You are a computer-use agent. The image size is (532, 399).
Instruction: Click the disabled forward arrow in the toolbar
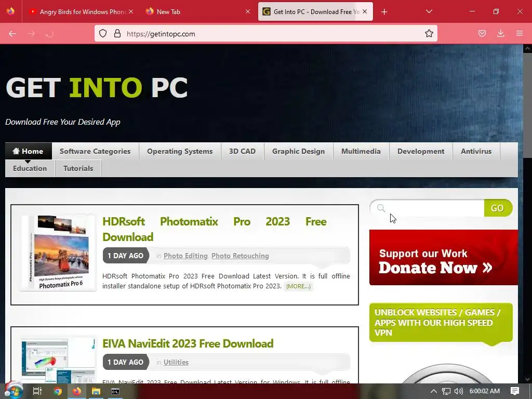coord(31,34)
